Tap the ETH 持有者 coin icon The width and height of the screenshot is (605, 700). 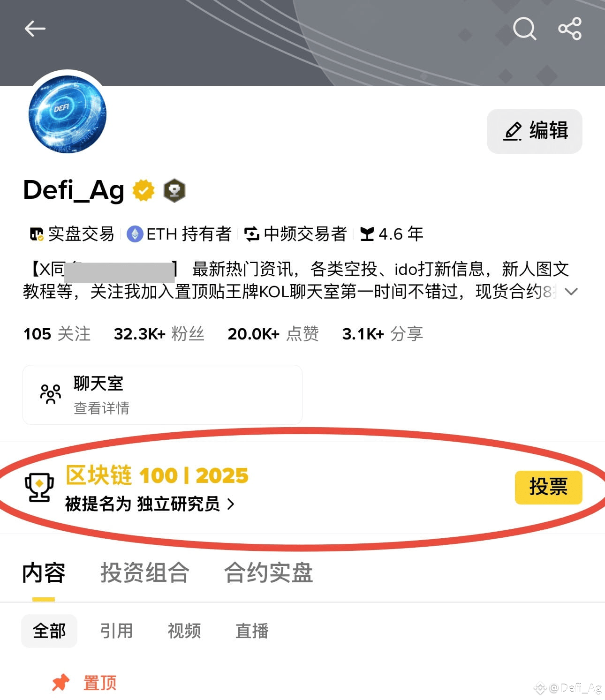[135, 234]
